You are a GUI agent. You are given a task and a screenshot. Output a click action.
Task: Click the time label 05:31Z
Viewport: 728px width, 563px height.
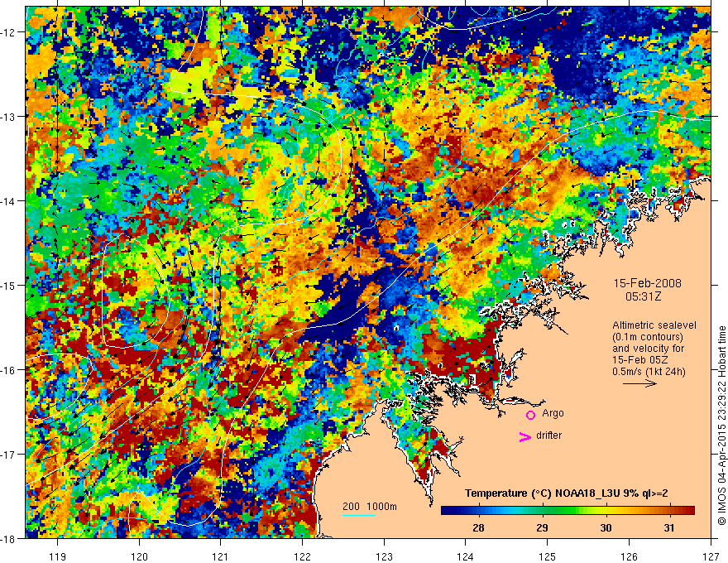[x=643, y=296]
